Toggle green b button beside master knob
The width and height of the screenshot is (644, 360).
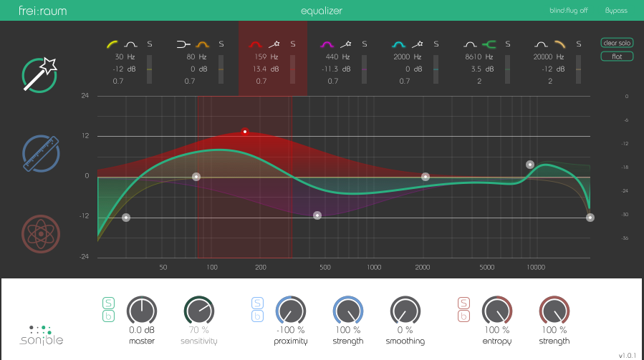click(108, 316)
